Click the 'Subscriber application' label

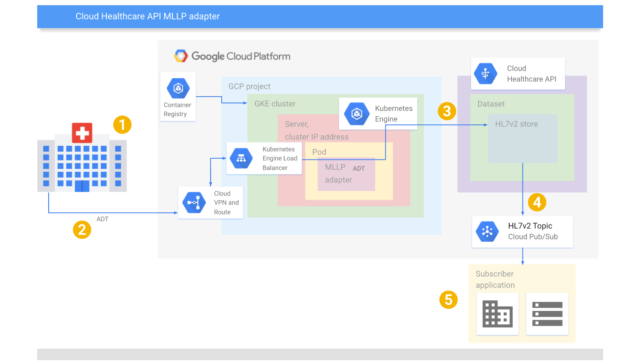(x=495, y=280)
